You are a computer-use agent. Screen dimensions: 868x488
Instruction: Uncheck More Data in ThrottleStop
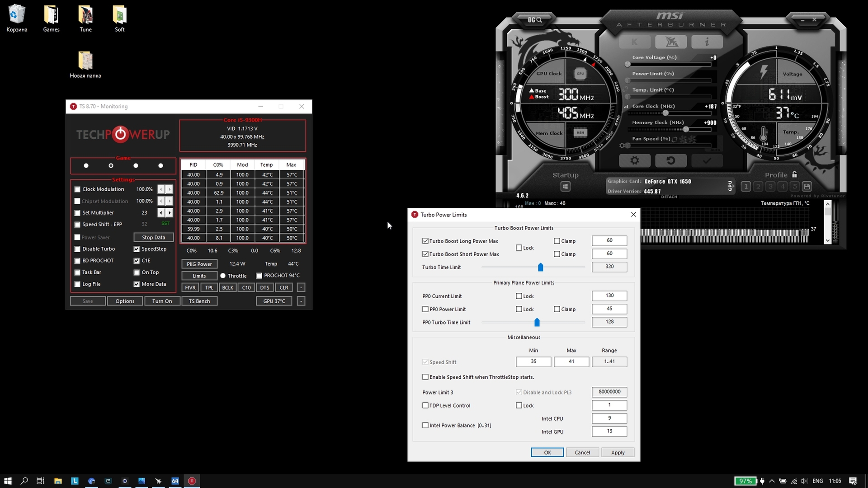(x=137, y=284)
